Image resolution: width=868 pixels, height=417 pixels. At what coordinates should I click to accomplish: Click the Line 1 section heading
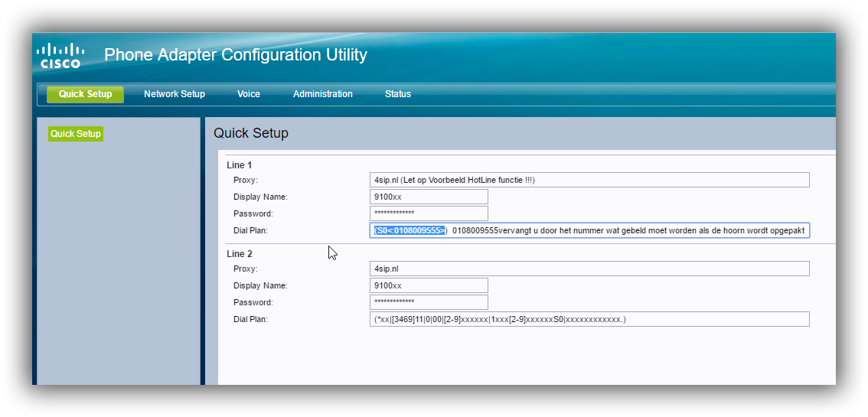click(239, 165)
